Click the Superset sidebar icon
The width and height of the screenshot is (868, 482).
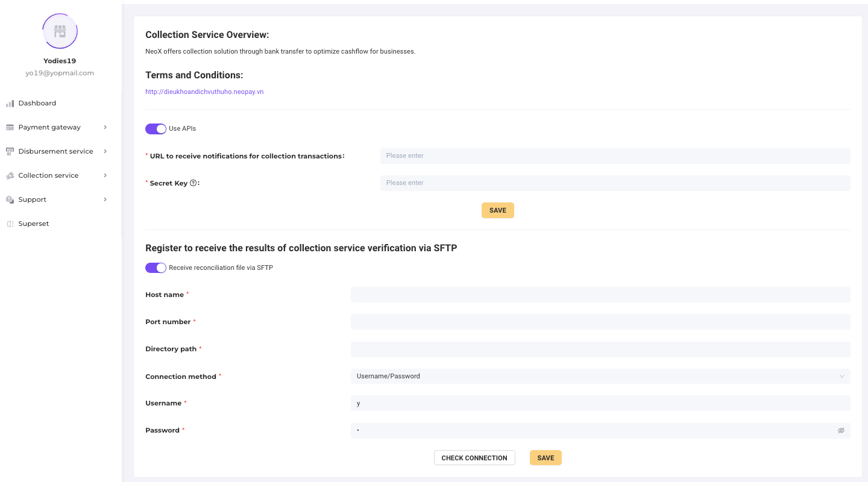point(10,224)
